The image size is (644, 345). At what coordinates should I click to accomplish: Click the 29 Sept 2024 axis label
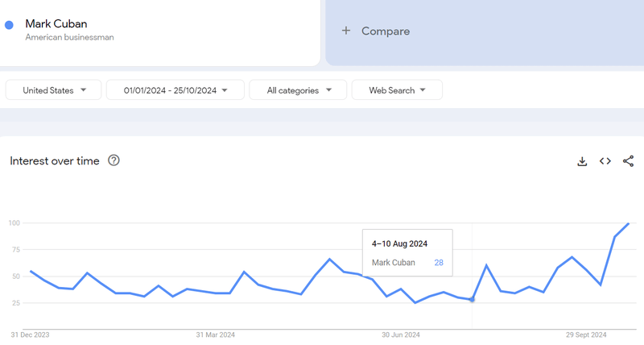click(587, 335)
